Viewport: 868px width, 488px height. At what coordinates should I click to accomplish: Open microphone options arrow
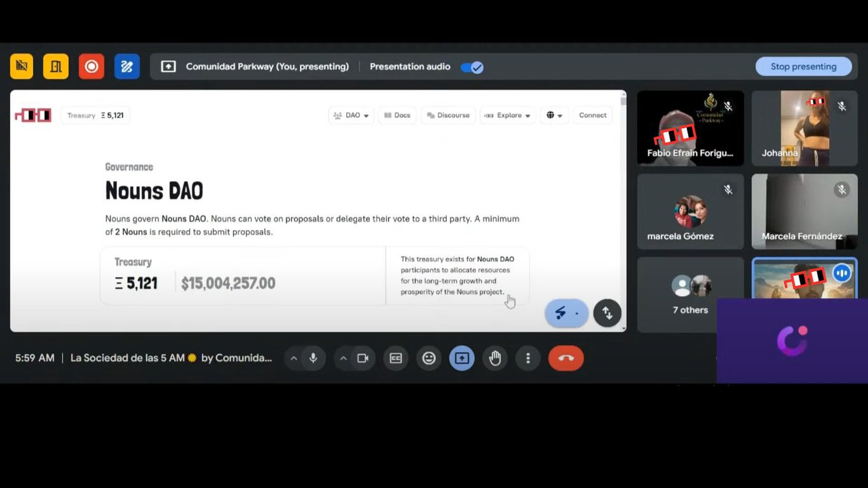tap(294, 358)
